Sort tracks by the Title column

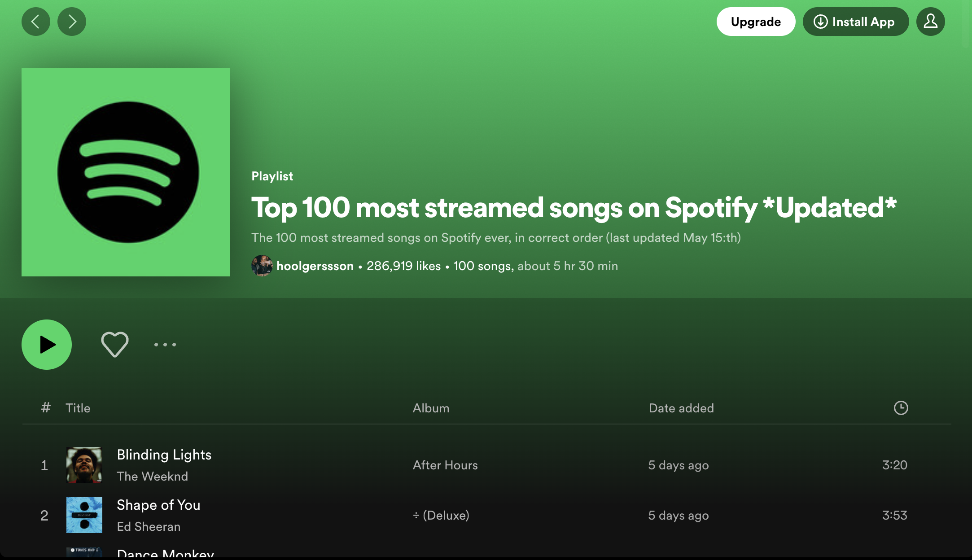coord(78,408)
